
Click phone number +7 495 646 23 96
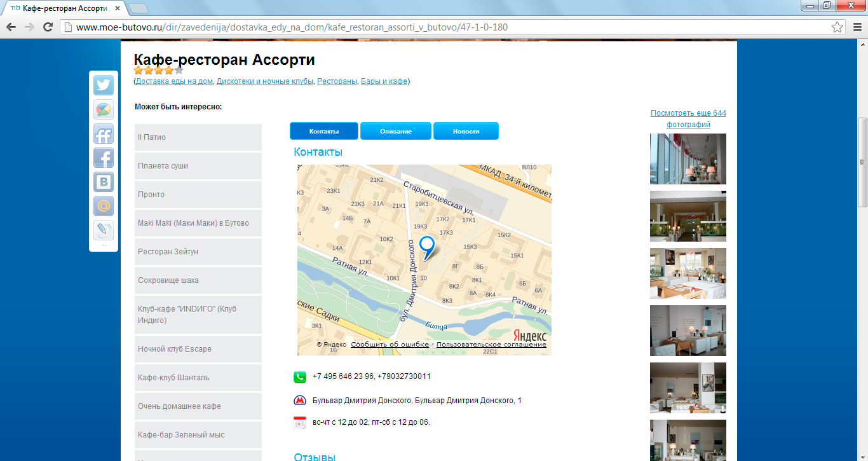coord(342,376)
